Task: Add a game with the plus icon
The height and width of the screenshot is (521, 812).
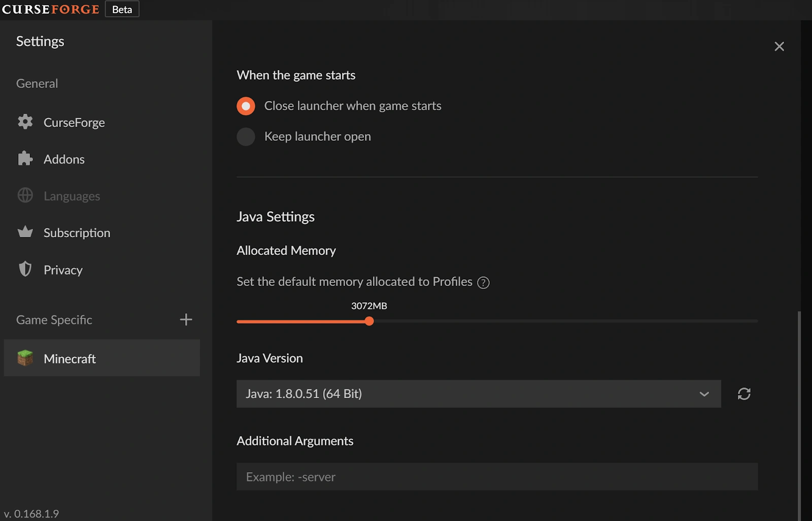Action: point(186,319)
